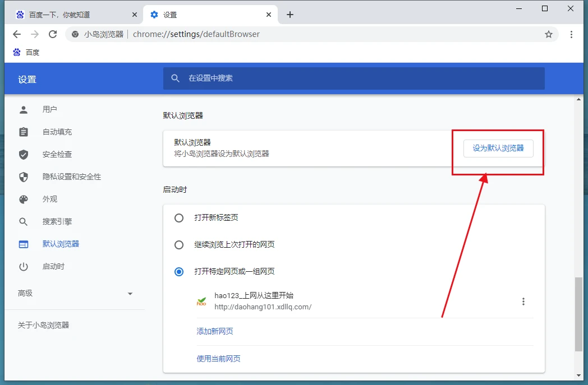This screenshot has width=588, height=385.
Task: Reload the page with the refresh icon
Action: [x=53, y=34]
